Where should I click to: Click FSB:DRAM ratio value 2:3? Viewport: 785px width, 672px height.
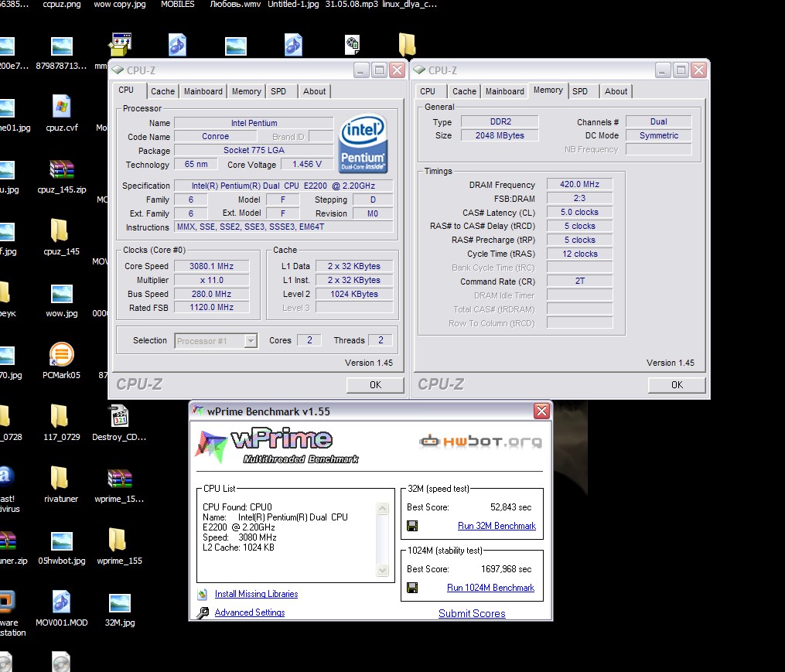579,198
